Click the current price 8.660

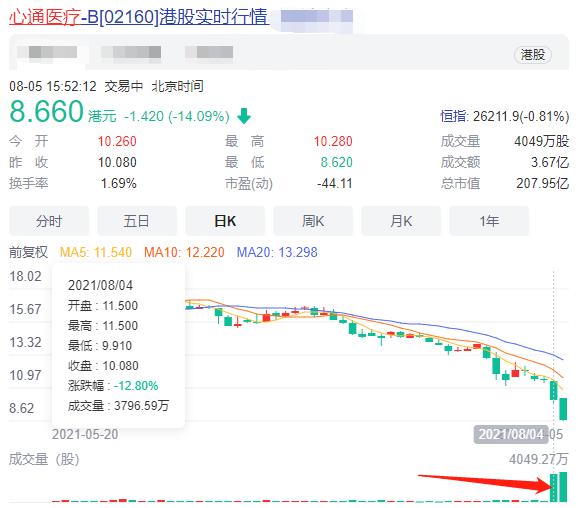(47, 111)
